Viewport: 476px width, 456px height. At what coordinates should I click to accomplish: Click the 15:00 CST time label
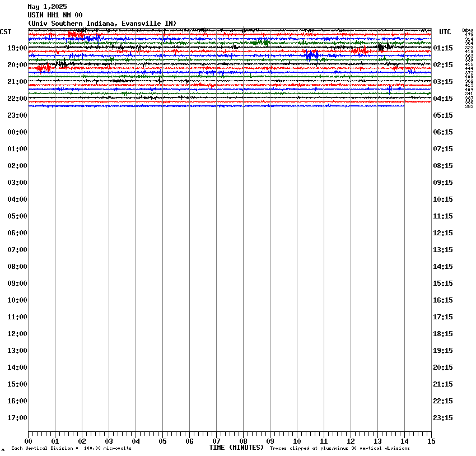tap(17, 384)
